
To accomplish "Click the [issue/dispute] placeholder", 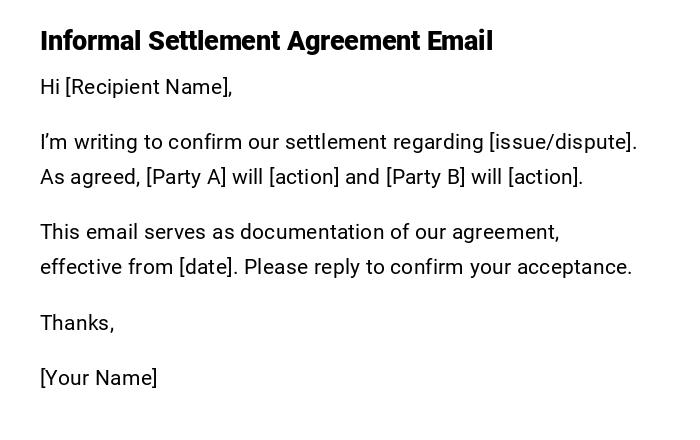I will (x=561, y=142).
